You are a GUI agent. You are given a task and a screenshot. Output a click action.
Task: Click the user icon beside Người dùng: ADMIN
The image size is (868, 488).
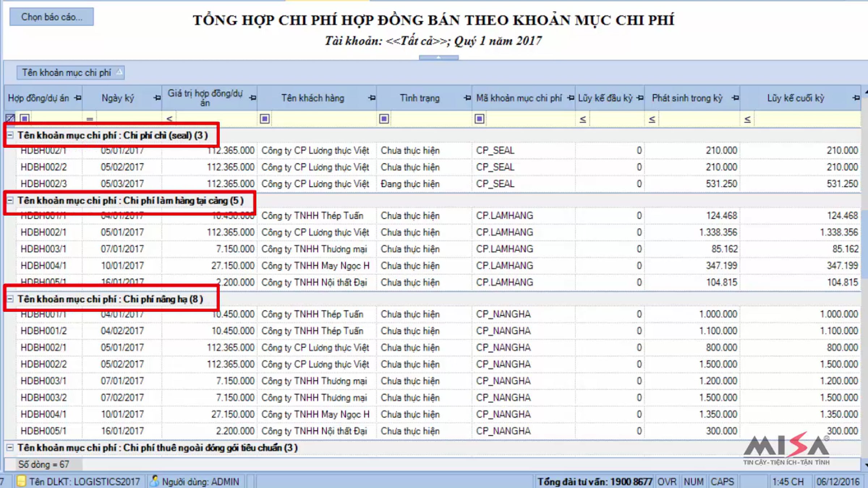coord(154,481)
